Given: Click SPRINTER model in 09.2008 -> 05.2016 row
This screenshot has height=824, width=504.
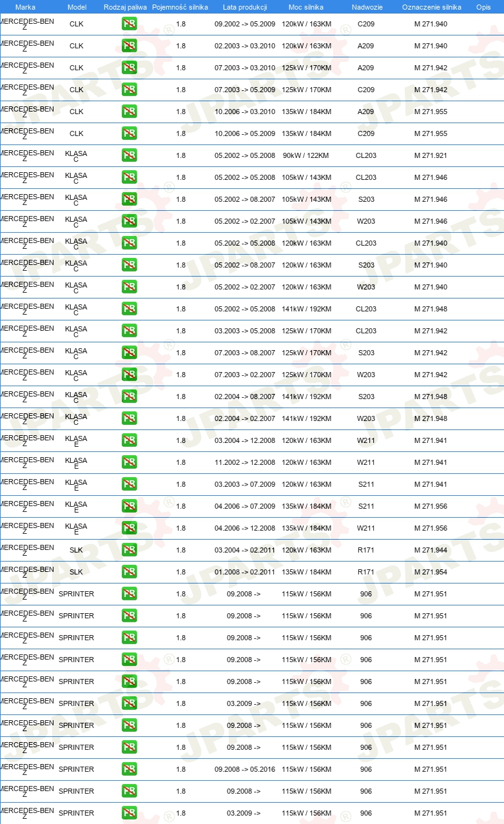Looking at the screenshot, I should [x=76, y=769].
